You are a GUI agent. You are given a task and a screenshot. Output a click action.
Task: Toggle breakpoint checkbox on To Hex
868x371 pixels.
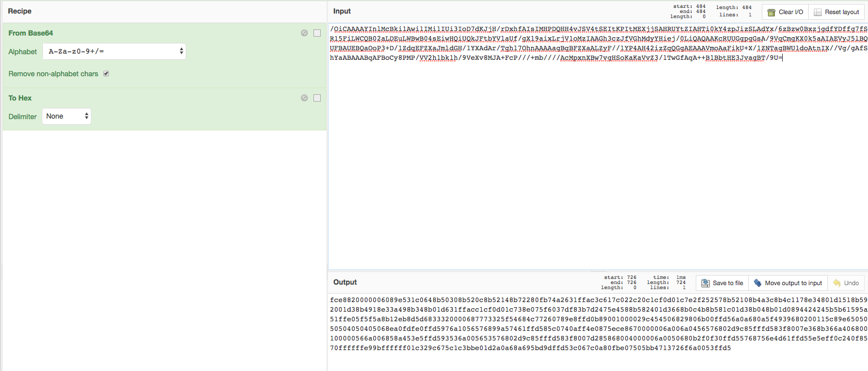click(x=317, y=98)
